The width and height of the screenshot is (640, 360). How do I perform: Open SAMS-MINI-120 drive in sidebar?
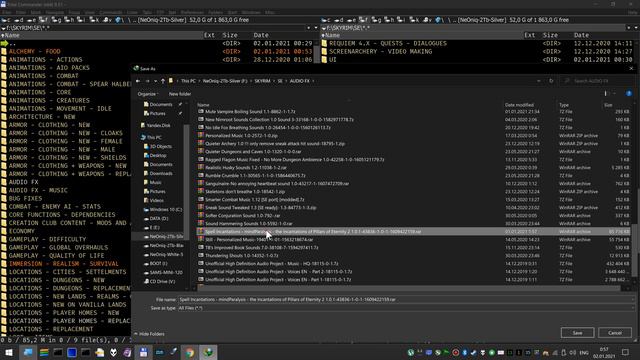(166, 272)
